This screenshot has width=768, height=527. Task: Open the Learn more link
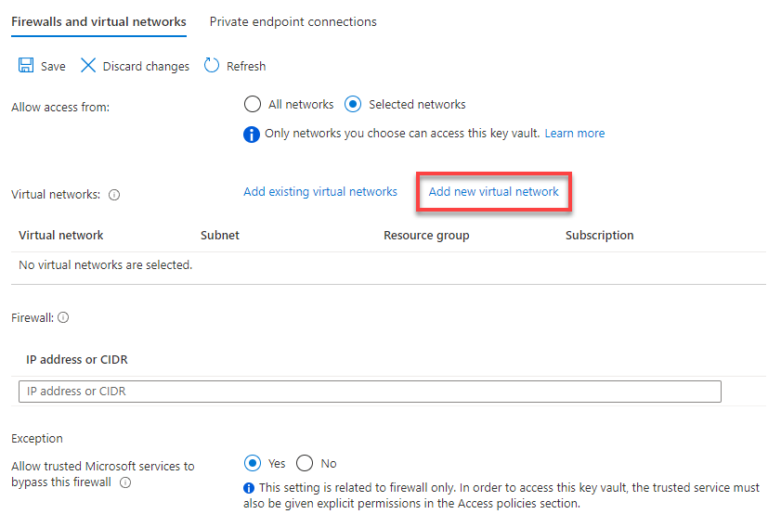pyautogui.click(x=575, y=133)
